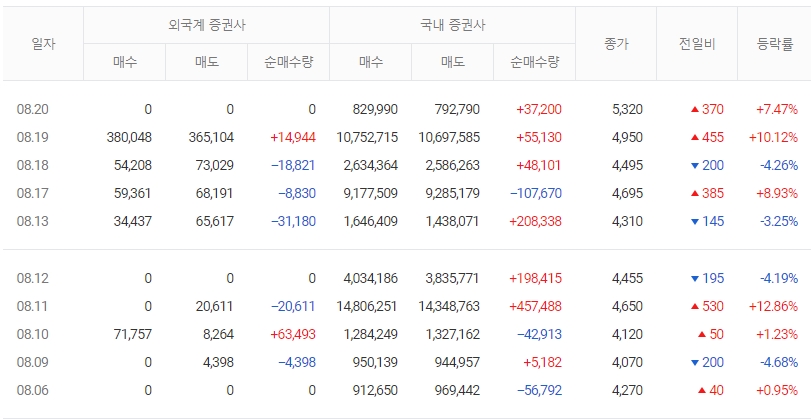Click closing price 4,120
This screenshot has height=419, width=811.
[x=627, y=334]
